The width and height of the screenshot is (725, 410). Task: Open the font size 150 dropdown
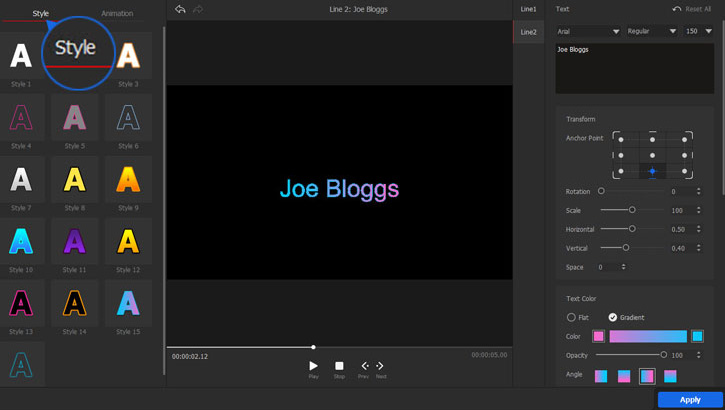point(699,31)
